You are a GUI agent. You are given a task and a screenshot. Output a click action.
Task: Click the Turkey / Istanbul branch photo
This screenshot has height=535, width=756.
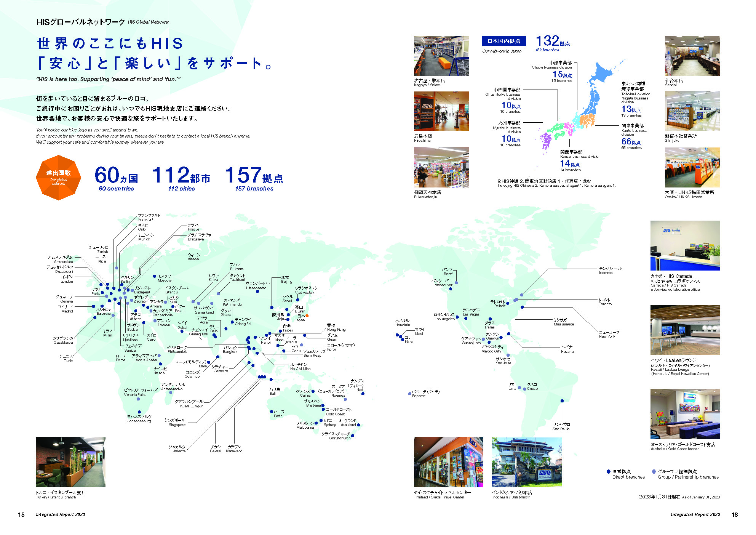(71, 462)
